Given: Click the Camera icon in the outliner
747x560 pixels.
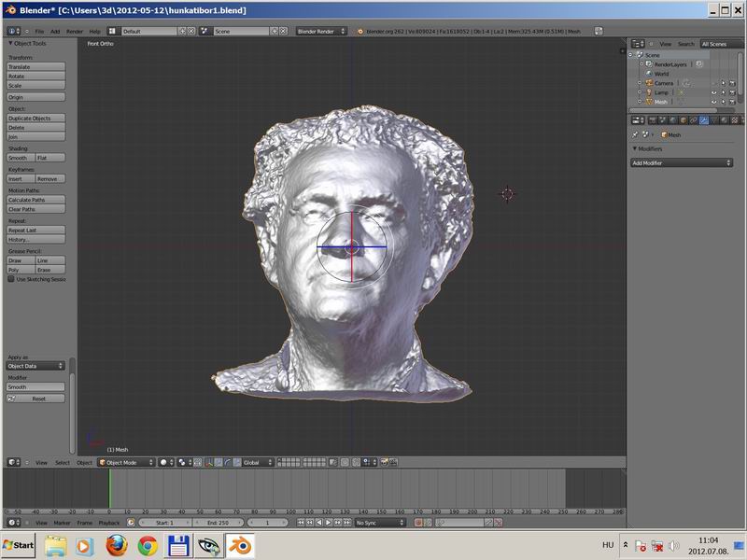Looking at the screenshot, I should tap(648, 83).
